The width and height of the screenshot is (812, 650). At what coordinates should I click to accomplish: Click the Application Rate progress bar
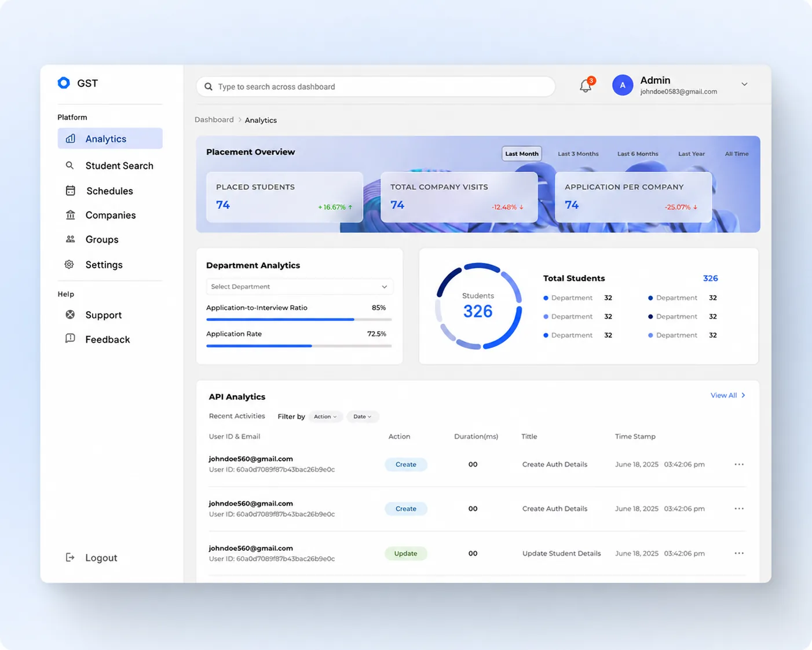tap(299, 346)
